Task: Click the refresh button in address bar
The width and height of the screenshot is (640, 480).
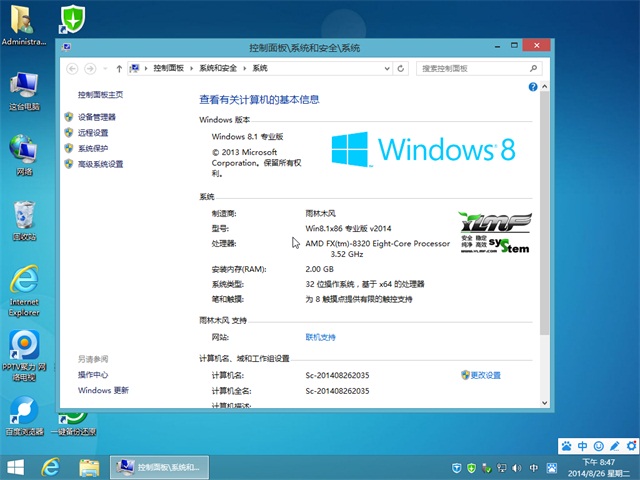Action: [x=401, y=68]
